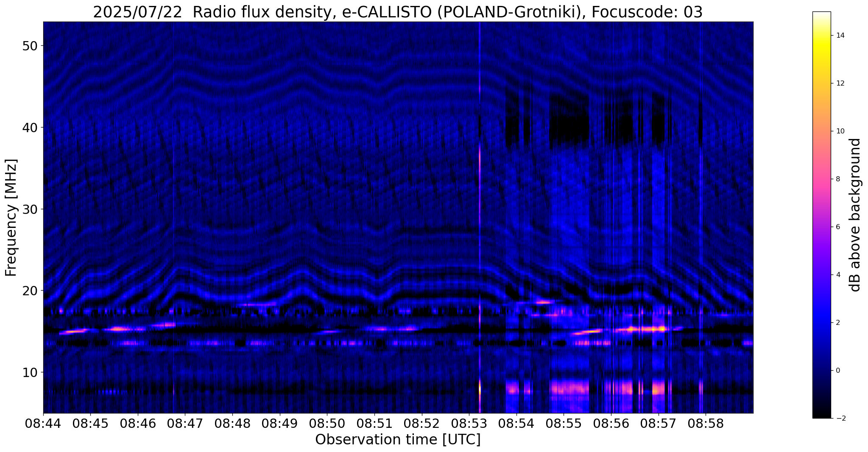Click the 08:45 time tick label
The width and height of the screenshot is (868, 452).
click(90, 424)
